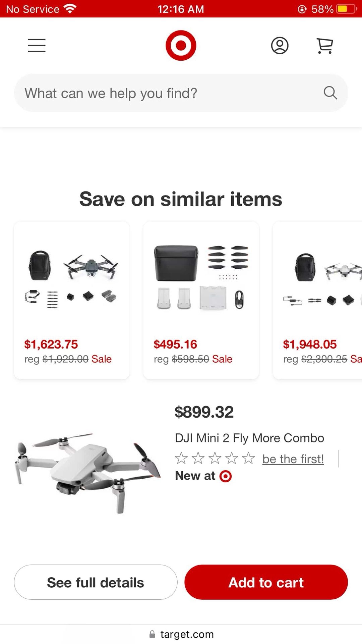This screenshot has width=362, height=644.
Task: Click the Target bullseye next to 'New at'
Action: click(225, 476)
